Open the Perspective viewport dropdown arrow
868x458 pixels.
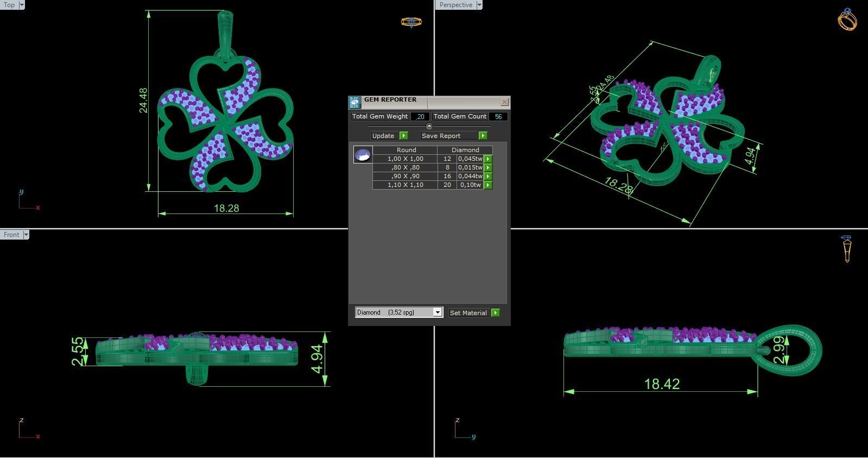(479, 5)
